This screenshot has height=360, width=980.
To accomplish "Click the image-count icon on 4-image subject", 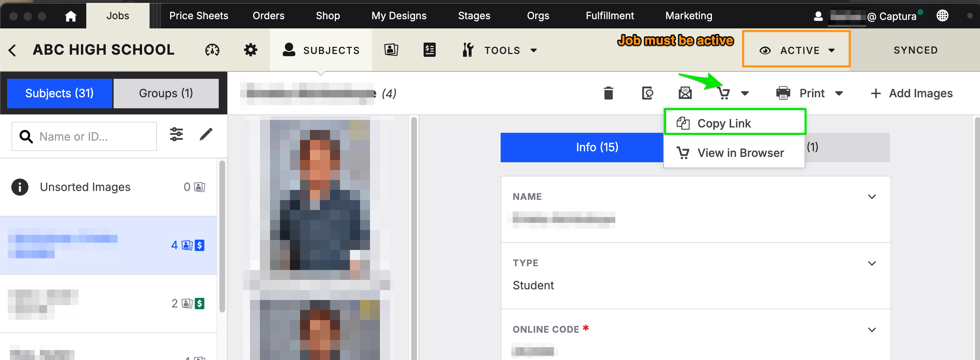I will 187,245.
